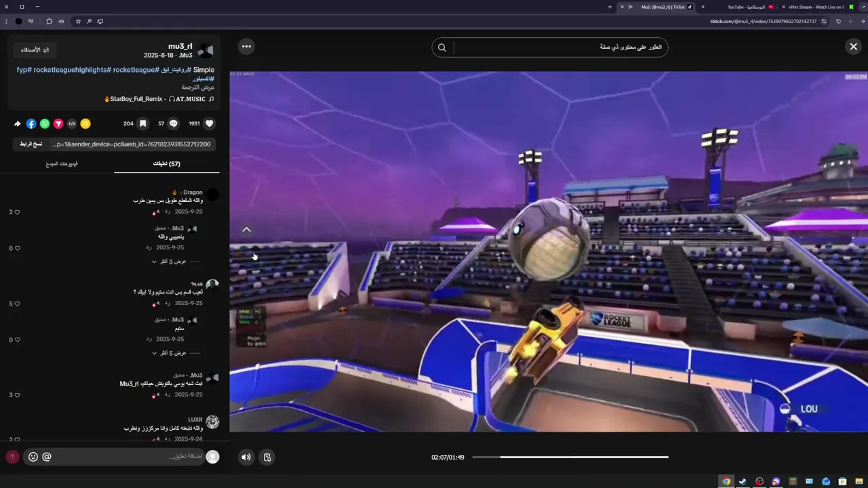The height and width of the screenshot is (488, 868).
Task: Open the #fyp hashtag link
Action: (x=24, y=70)
